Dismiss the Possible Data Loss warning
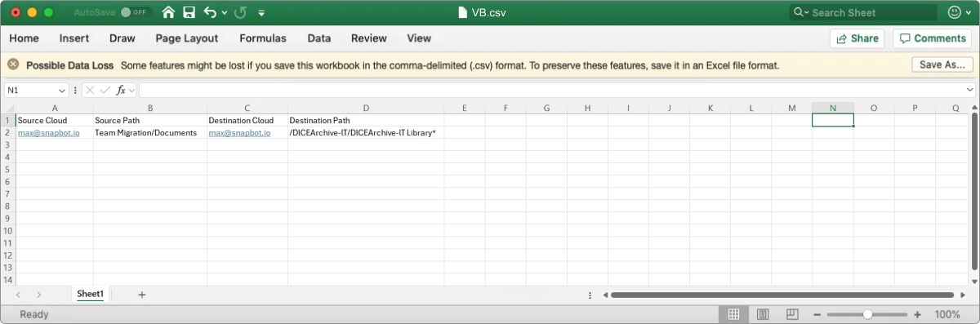Image resolution: width=980 pixels, height=324 pixels. (13, 64)
